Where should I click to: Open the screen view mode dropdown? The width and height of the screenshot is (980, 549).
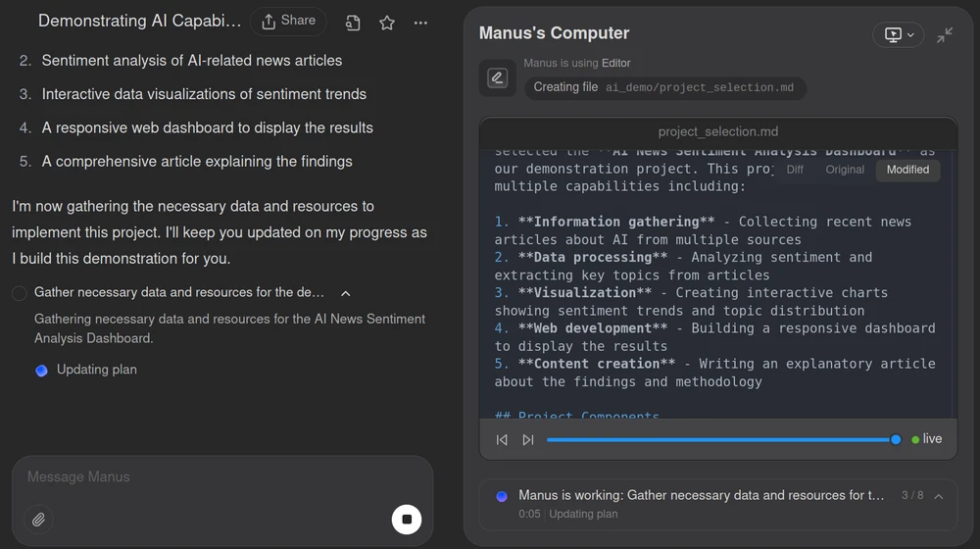[898, 35]
